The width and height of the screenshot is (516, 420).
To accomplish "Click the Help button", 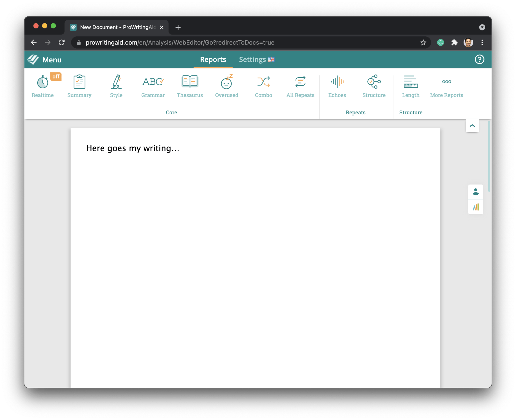I will point(479,59).
